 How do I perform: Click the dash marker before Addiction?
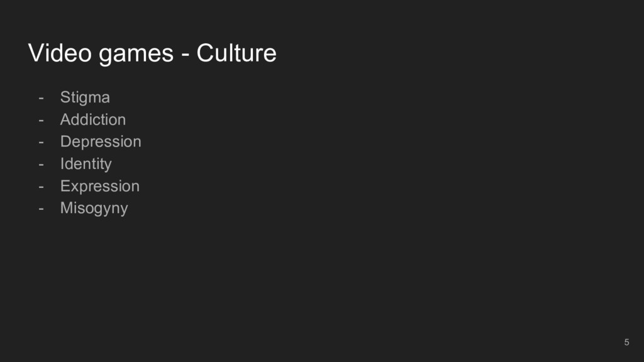tap(41, 121)
